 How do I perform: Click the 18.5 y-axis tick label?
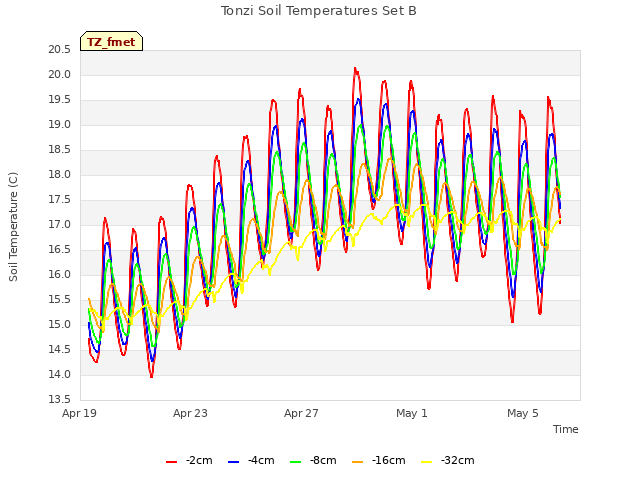pyautogui.click(x=60, y=149)
